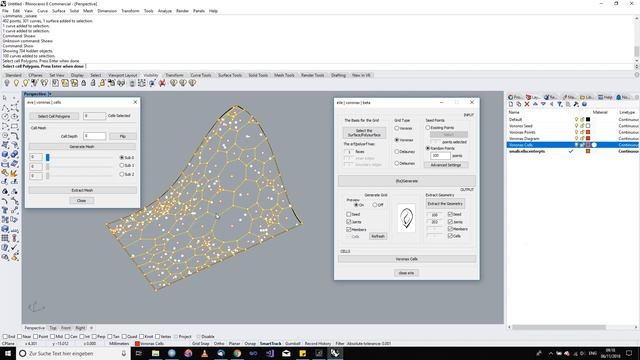Image resolution: width=640 pixels, height=360 pixels.
Task: Click the Show Objects yellow bulb icon
Action: coord(16,83)
